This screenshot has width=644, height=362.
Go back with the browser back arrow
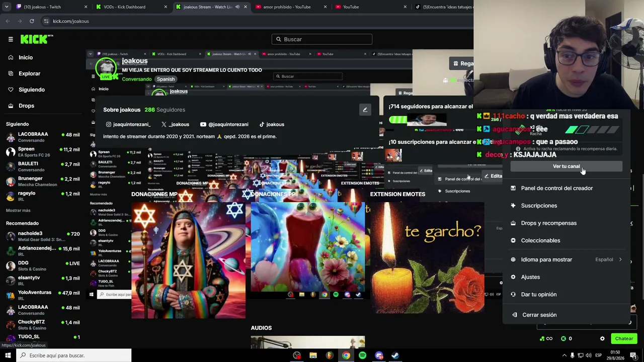(8, 21)
